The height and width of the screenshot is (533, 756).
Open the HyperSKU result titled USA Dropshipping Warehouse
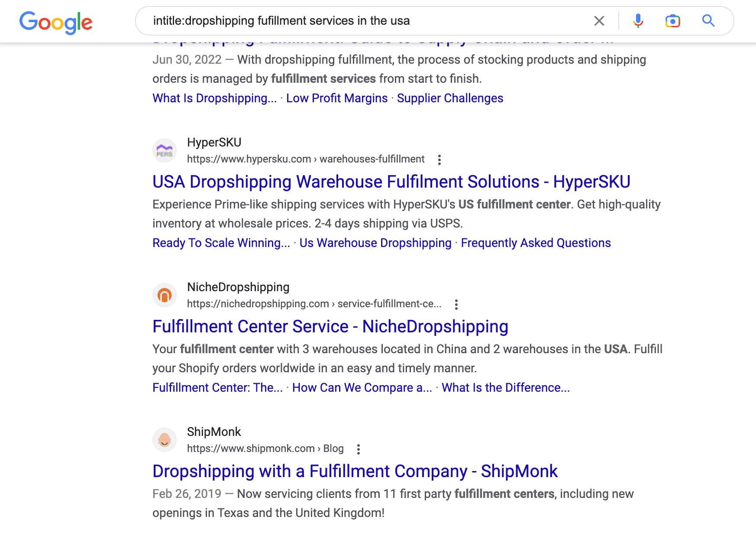[391, 182]
